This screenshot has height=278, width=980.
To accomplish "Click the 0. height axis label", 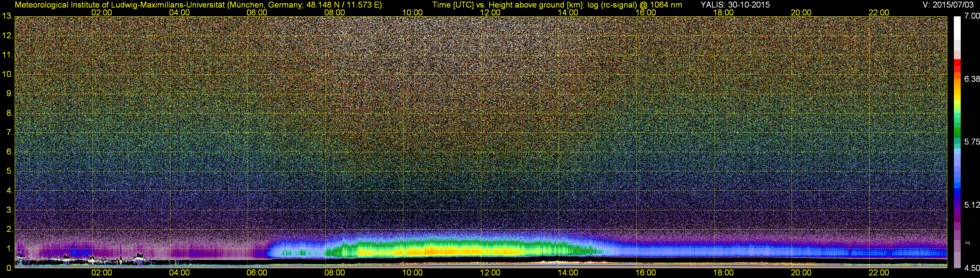I will click(x=9, y=268).
